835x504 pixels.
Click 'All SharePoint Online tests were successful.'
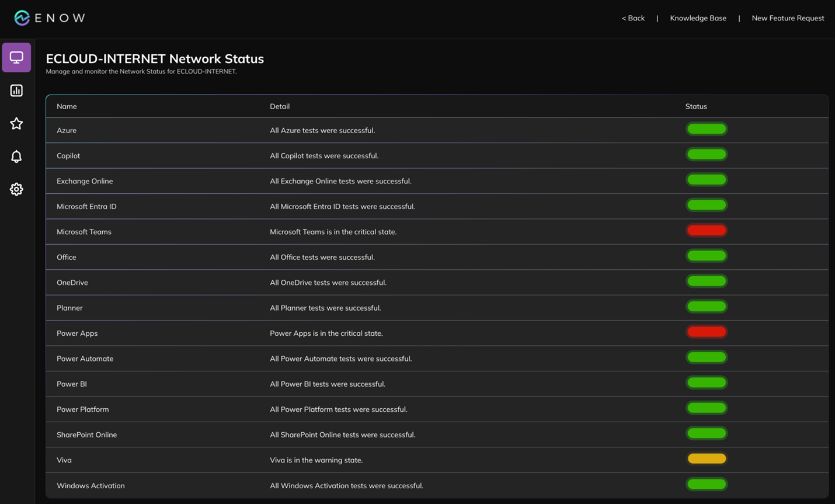tap(343, 435)
